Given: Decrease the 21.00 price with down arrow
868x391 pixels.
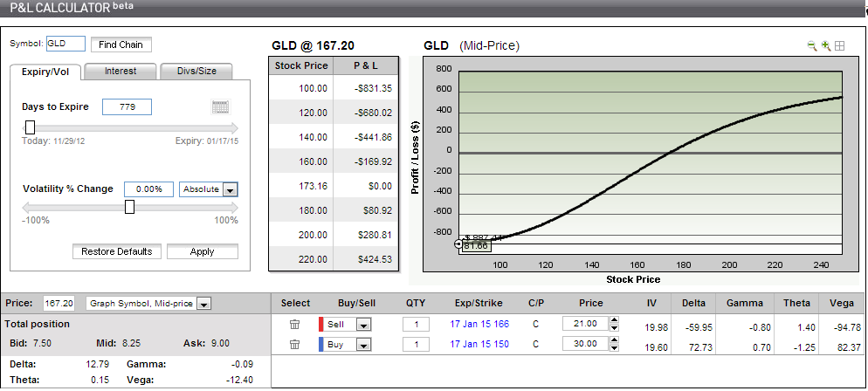Looking at the screenshot, I should (x=614, y=327).
